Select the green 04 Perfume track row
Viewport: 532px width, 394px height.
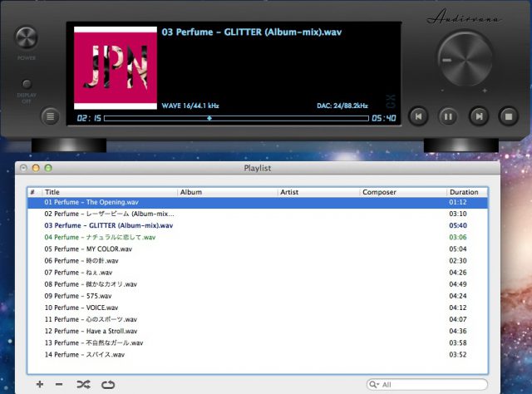pos(258,237)
